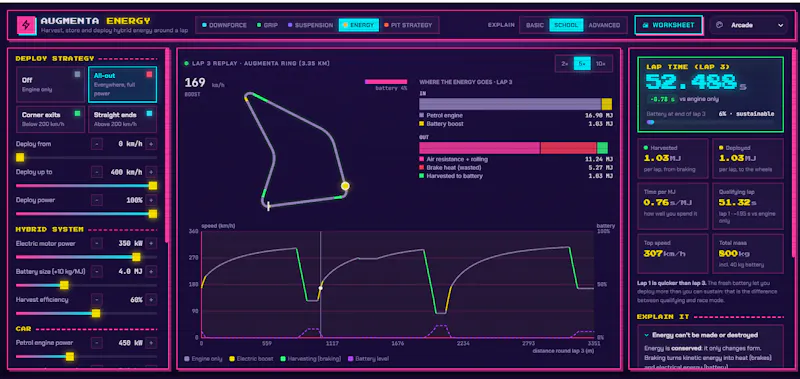Click the start/finish line marker on track
The image size is (800, 379).
(x=268, y=206)
